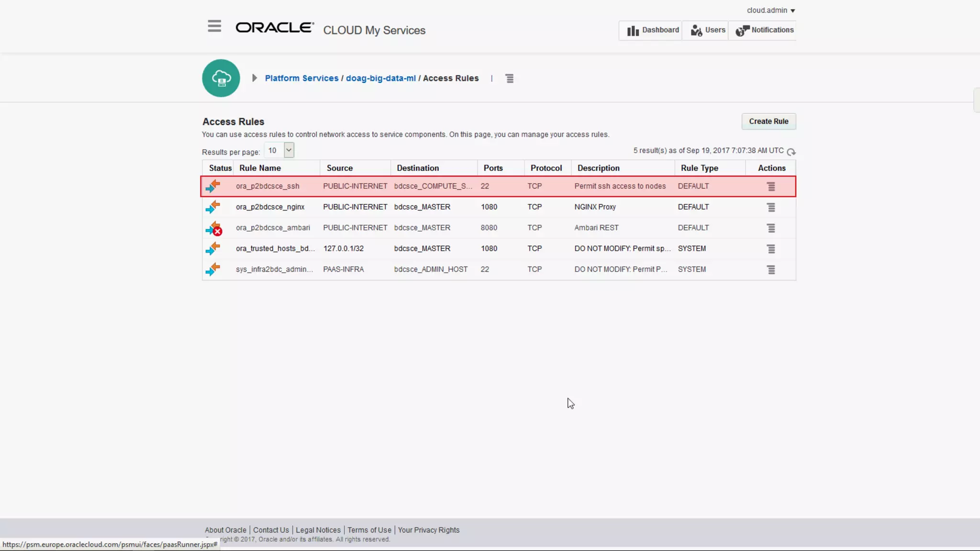Open the Notifications tab
980x551 pixels.
coord(764,30)
